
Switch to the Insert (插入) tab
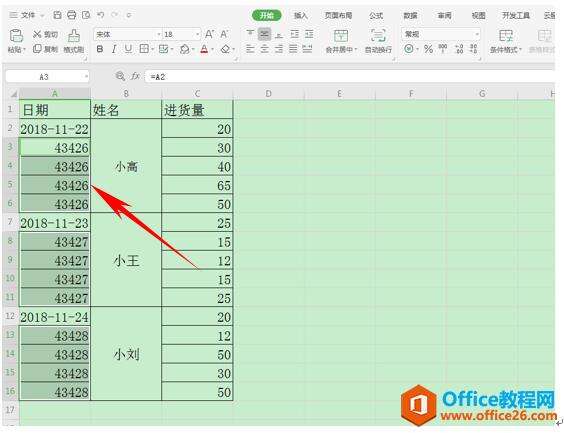click(x=301, y=15)
